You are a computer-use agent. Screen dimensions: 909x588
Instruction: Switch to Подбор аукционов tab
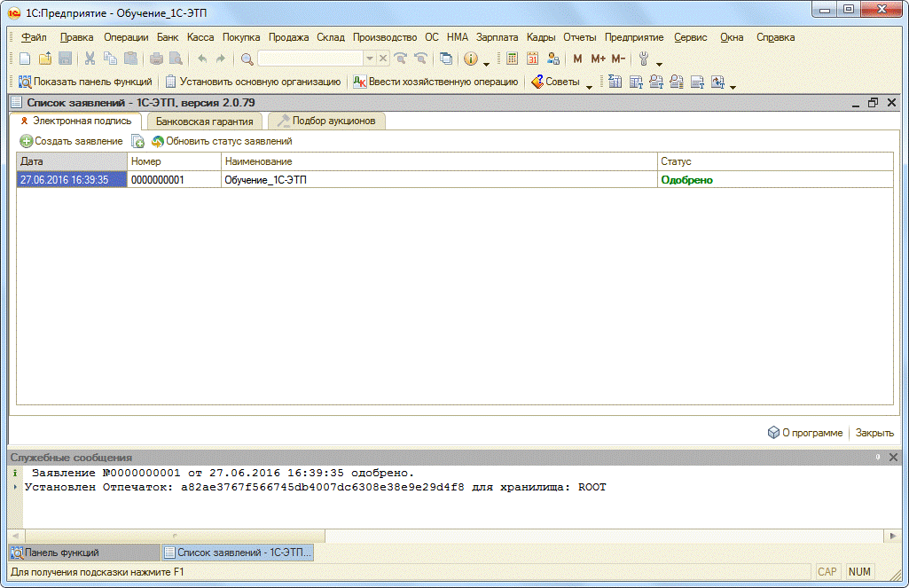coord(326,121)
